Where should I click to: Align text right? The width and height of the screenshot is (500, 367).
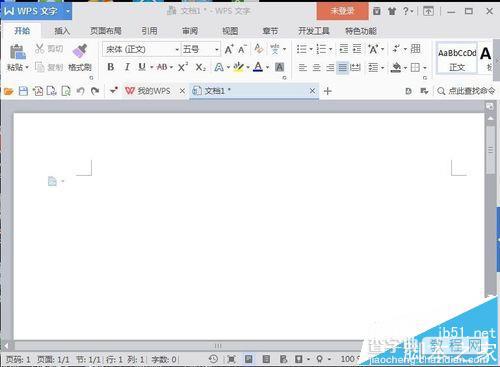330,68
